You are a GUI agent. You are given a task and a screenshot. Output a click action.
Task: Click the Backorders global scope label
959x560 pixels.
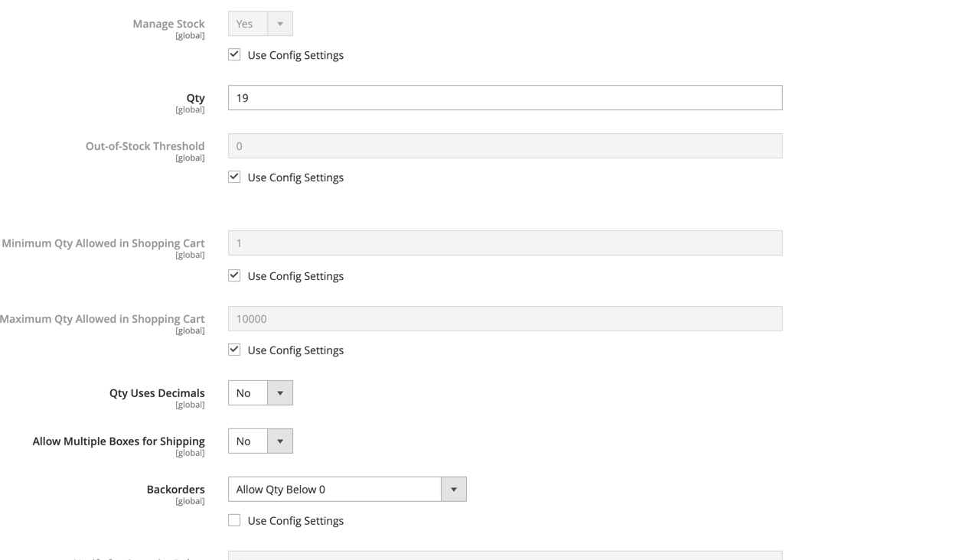tap(190, 500)
